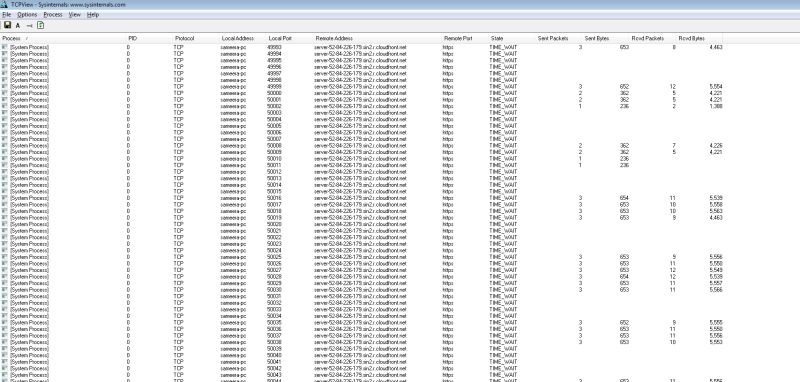Click the process icon in port 50019 row
The height and width of the screenshot is (382, 800).
pyautogui.click(x=5, y=218)
